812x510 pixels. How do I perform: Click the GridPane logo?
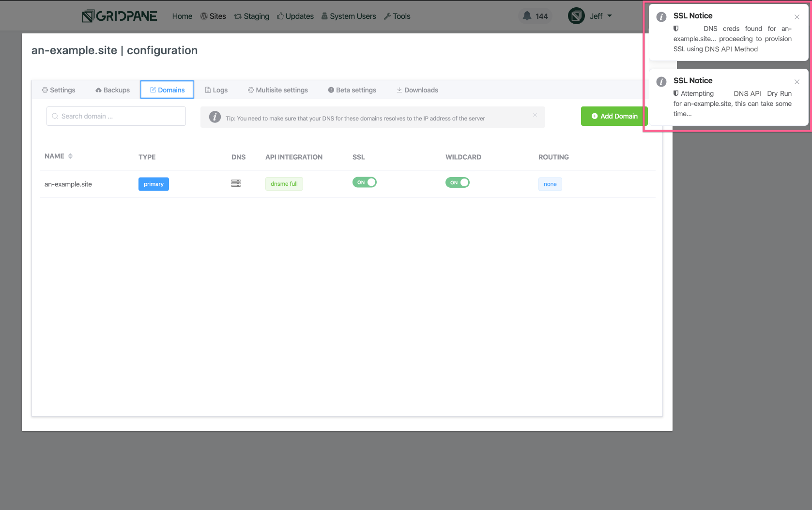(119, 16)
